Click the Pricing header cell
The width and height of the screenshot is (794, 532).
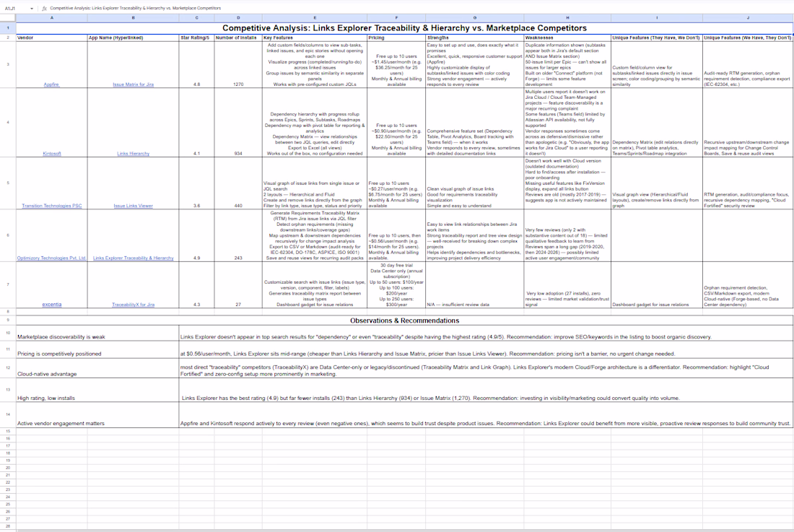coord(396,38)
